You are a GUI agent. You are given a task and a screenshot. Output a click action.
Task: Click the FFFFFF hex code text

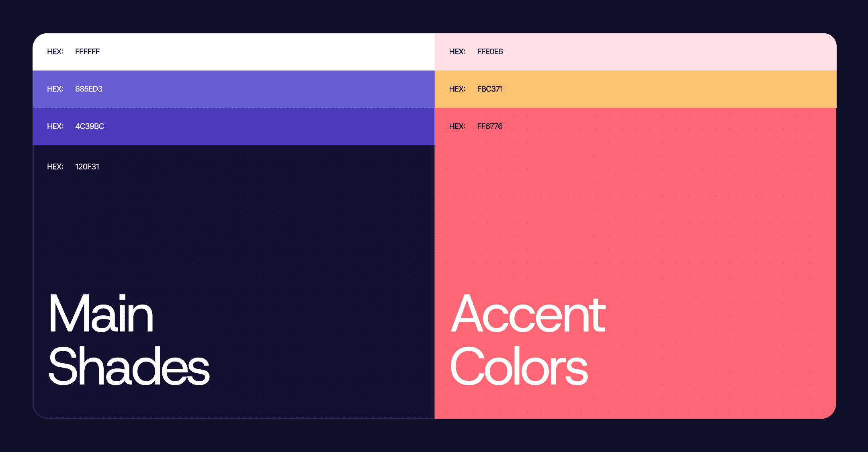click(87, 51)
